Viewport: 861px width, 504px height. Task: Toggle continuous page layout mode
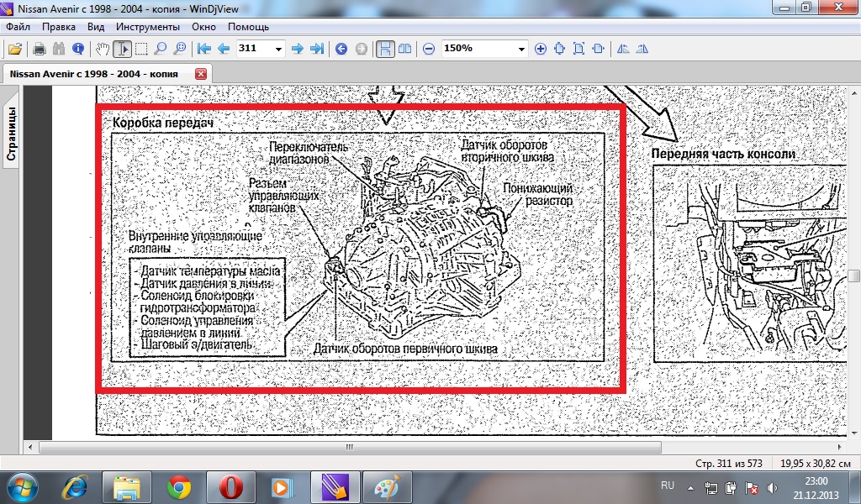click(384, 49)
